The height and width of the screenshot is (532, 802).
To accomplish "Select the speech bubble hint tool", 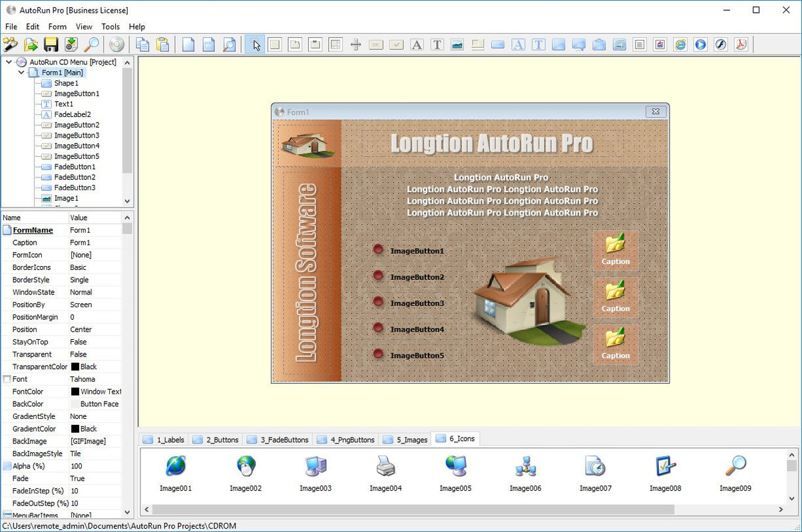I will [579, 45].
